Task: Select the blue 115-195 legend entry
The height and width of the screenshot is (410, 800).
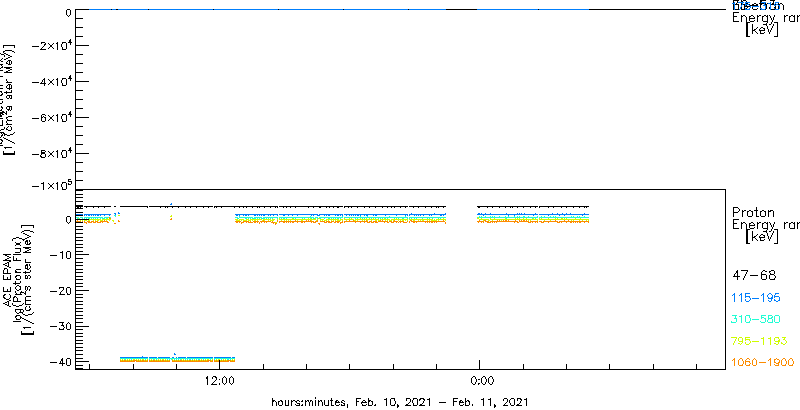Action: click(756, 298)
